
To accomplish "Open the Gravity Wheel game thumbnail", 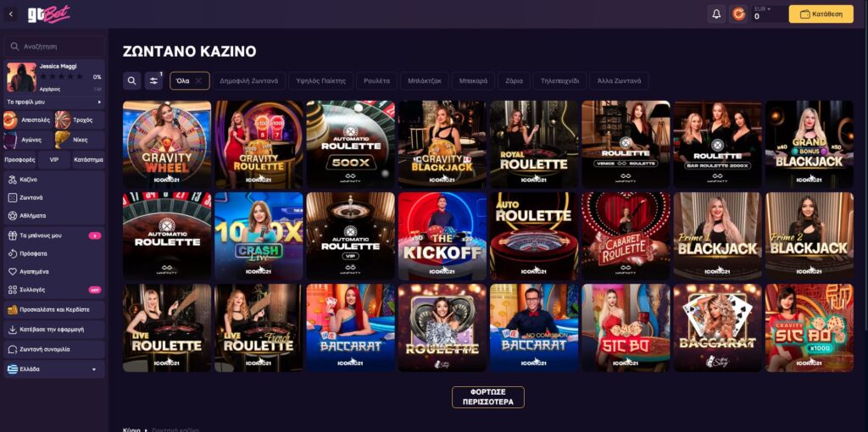I will point(167,144).
